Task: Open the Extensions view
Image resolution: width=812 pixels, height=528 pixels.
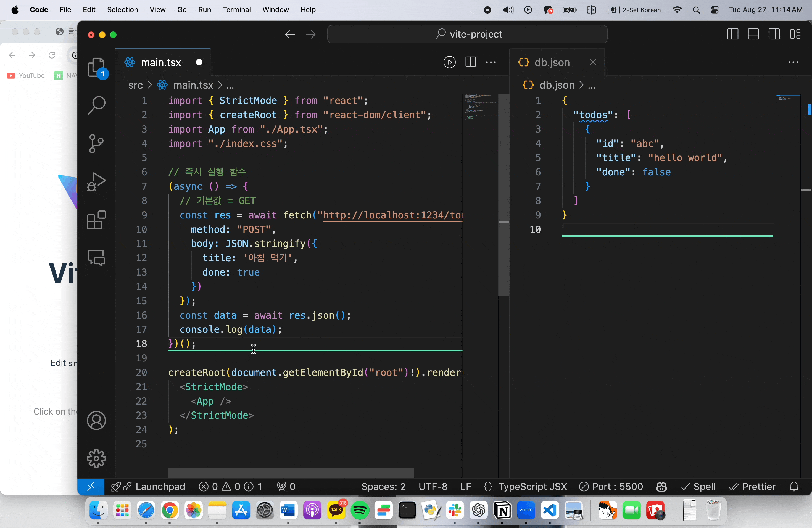Action: [97, 220]
